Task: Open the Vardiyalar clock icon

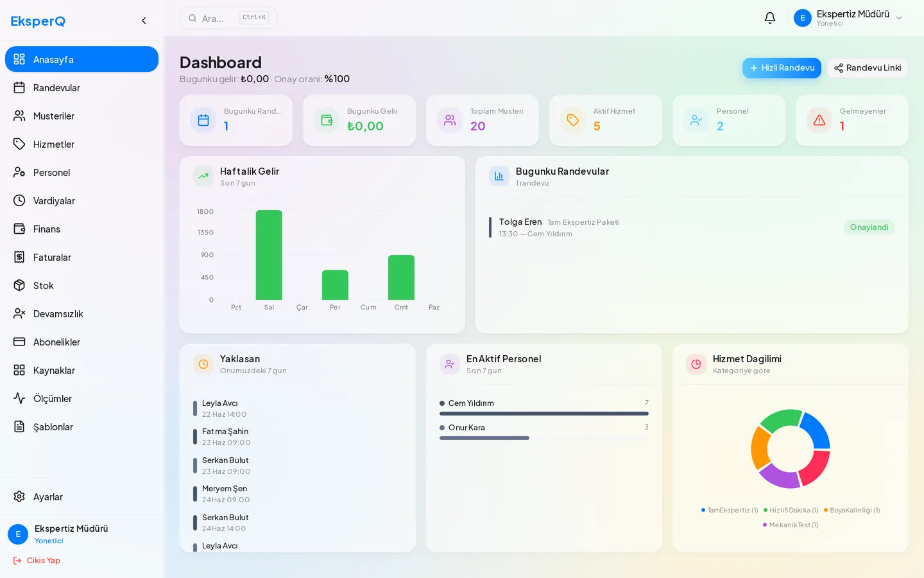Action: [19, 200]
